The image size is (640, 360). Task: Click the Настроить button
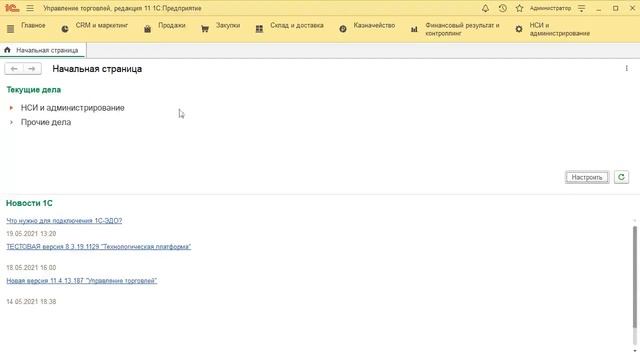click(x=587, y=177)
